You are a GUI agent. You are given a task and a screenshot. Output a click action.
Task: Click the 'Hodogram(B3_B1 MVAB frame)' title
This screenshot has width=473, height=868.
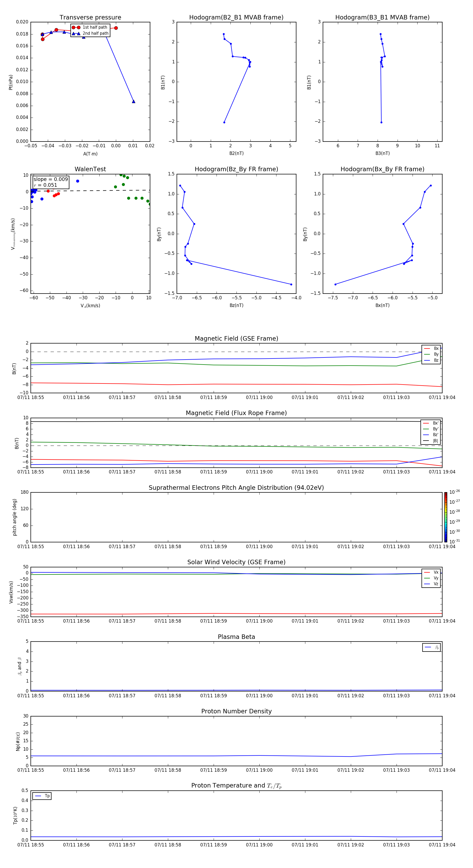[382, 18]
